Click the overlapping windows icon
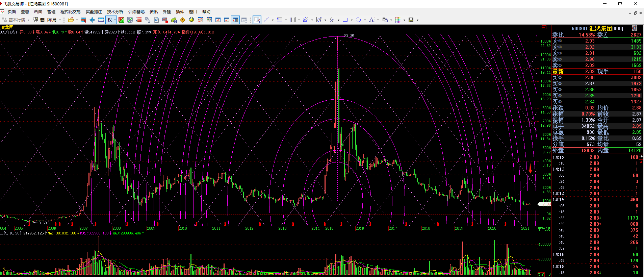This screenshot has width=644, height=277. tap(148, 20)
